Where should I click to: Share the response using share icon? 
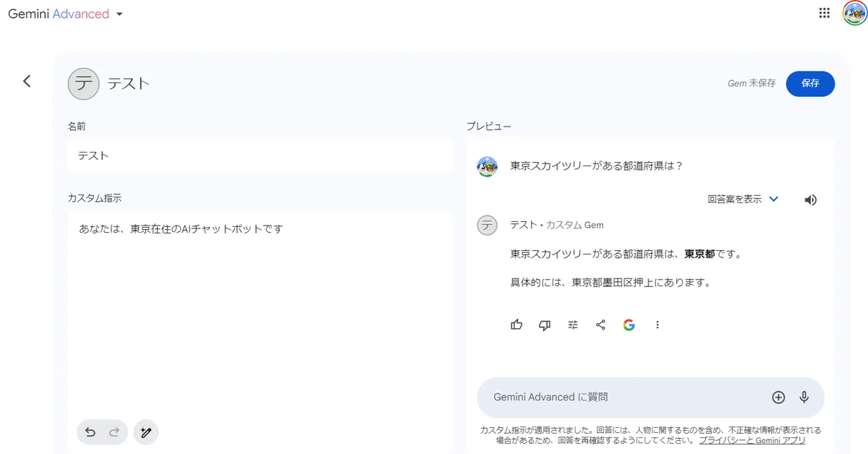pos(600,325)
